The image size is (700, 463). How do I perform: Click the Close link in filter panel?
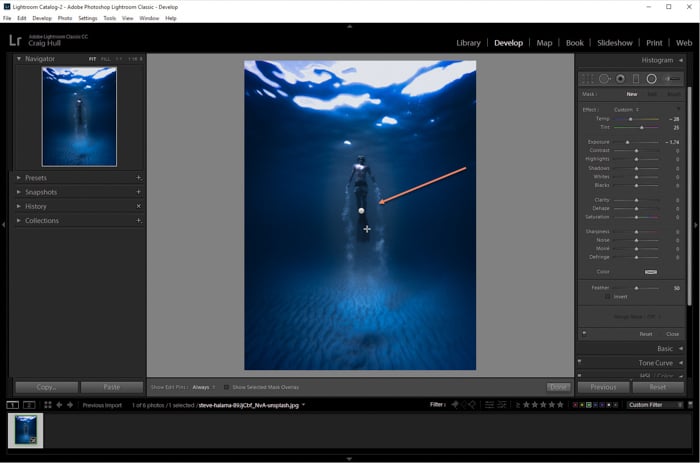point(672,334)
